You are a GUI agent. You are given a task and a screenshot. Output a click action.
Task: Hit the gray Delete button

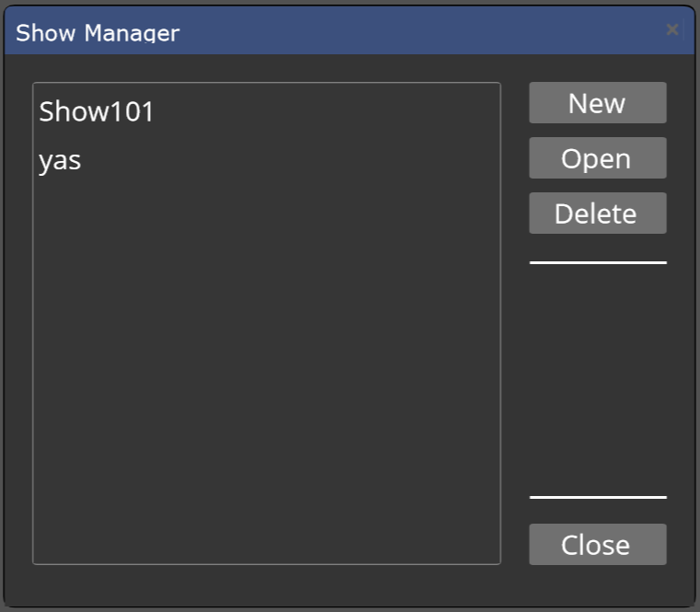coord(598,214)
